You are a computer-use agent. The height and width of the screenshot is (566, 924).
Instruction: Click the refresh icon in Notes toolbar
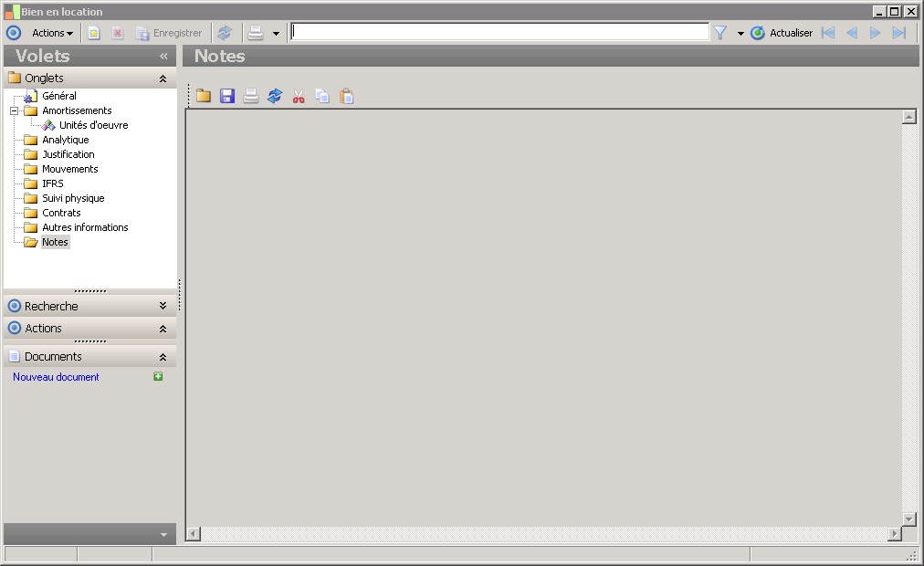275,96
